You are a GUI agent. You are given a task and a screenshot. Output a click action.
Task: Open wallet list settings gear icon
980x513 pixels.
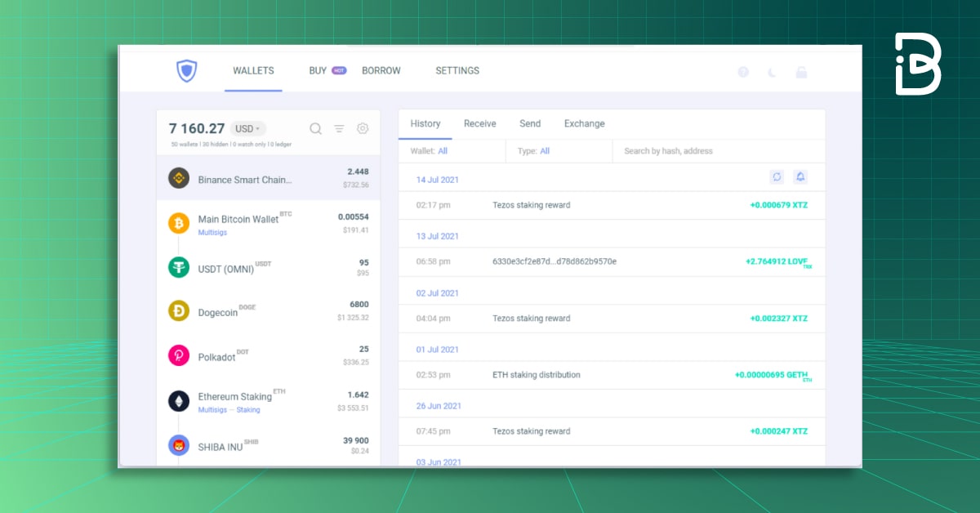[x=363, y=128]
